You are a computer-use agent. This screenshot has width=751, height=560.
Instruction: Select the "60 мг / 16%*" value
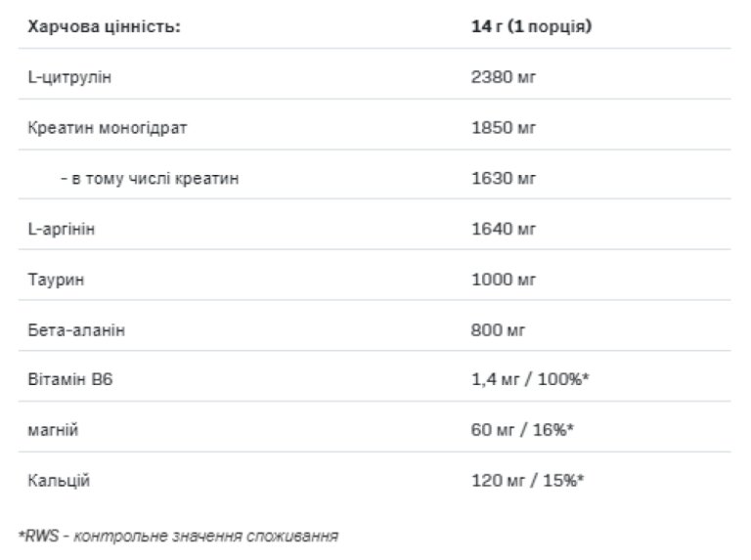[x=521, y=431]
